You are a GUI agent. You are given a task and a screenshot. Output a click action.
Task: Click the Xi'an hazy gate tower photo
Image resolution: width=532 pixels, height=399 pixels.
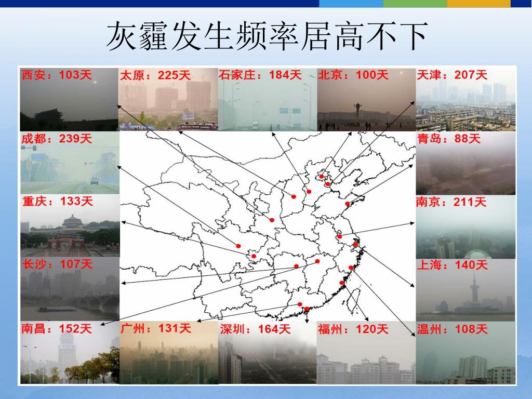coord(69,99)
